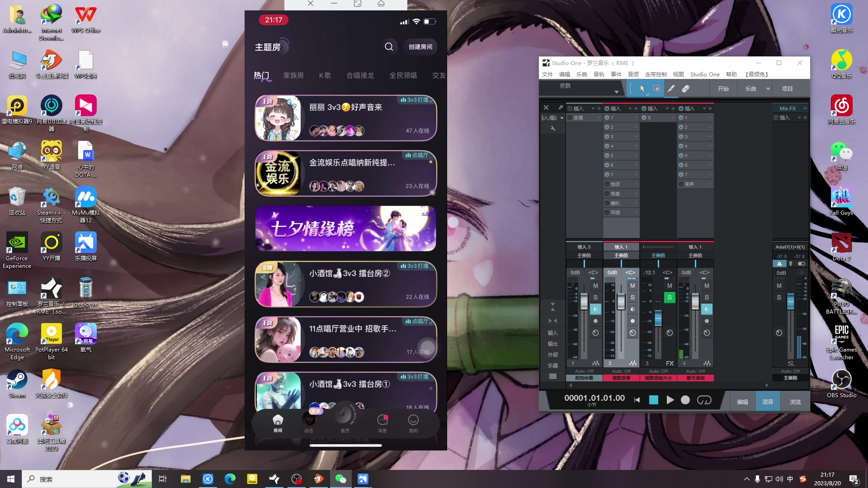Open the channel 1 输入 3 input selector

point(584,247)
